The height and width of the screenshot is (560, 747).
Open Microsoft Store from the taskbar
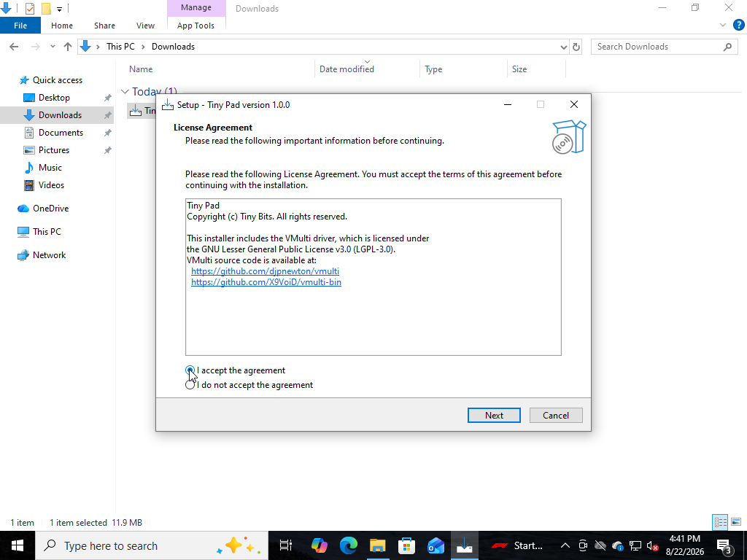coord(406,545)
